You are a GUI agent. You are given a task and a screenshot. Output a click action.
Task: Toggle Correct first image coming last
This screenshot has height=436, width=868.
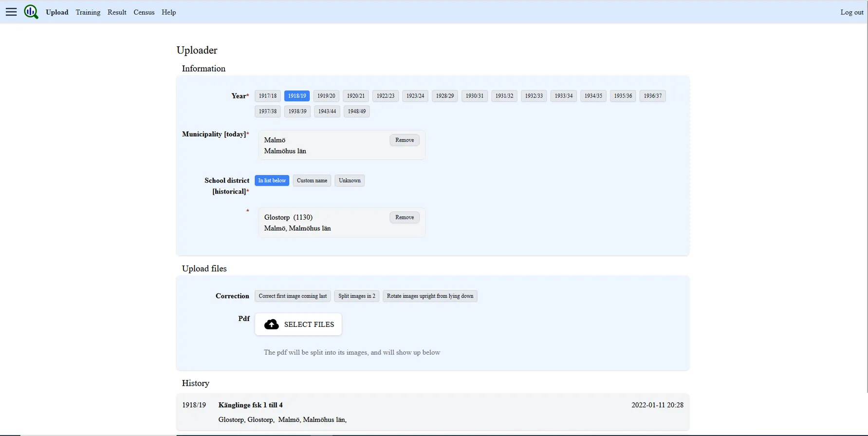point(293,296)
